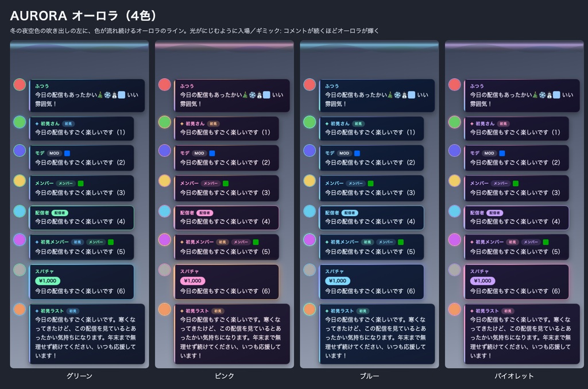Click the 配信者 badge in the ピンク column
The image size is (588, 389).
click(x=205, y=213)
